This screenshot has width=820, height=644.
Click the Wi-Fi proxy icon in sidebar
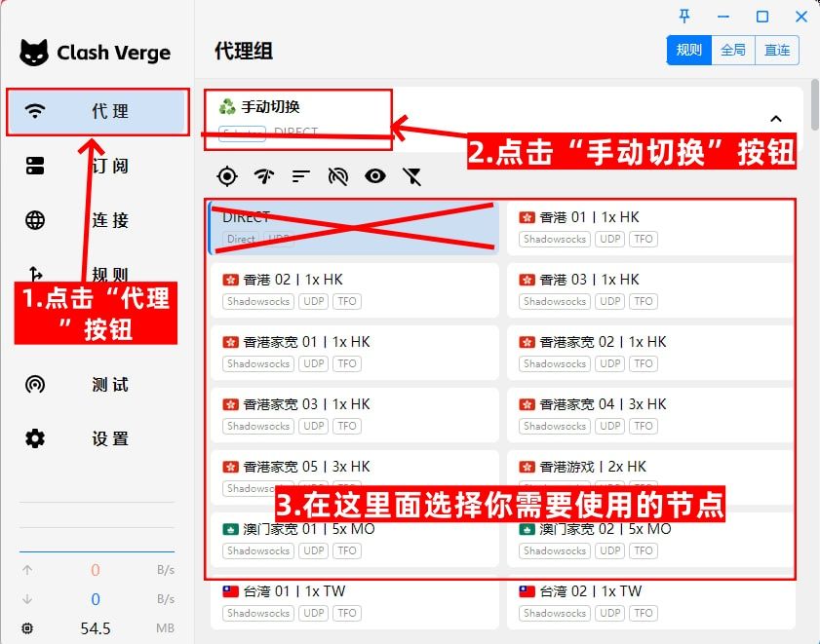point(35,111)
